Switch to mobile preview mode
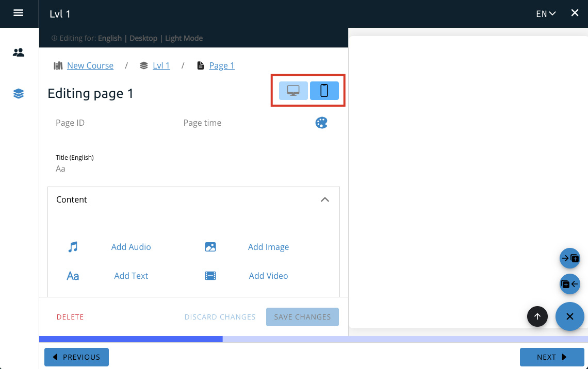Screen dimensions: 588x369 tap(324, 91)
